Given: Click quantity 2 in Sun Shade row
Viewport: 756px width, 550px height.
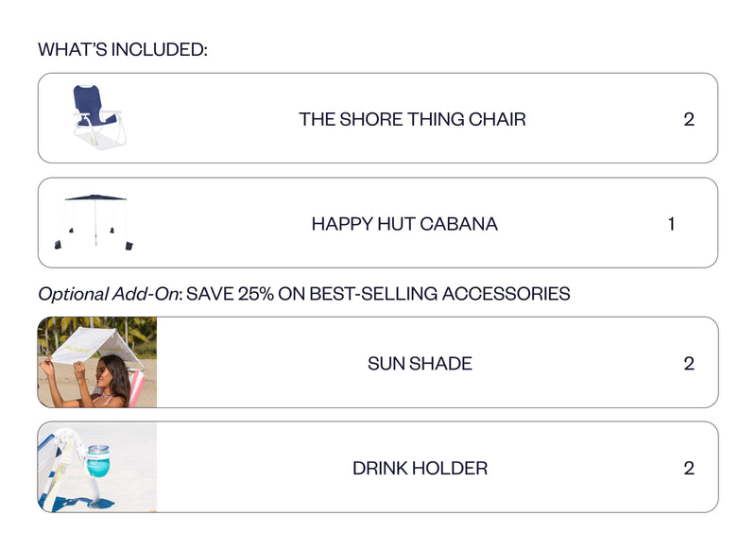Looking at the screenshot, I should pyautogui.click(x=689, y=364).
